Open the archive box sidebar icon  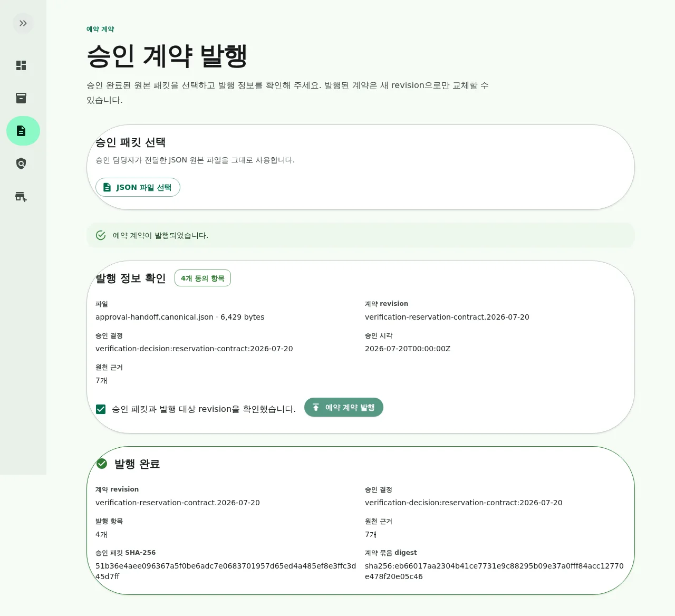[21, 98]
